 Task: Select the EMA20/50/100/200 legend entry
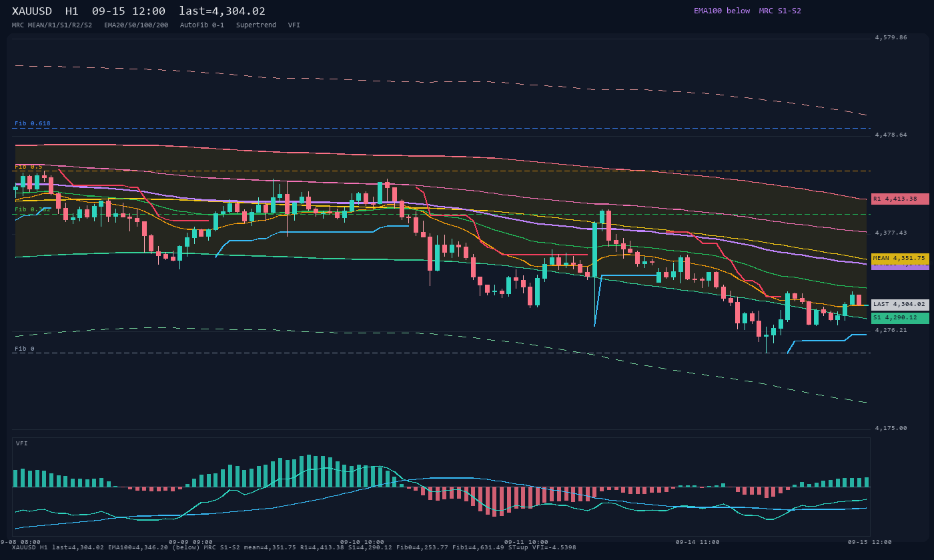(x=136, y=25)
